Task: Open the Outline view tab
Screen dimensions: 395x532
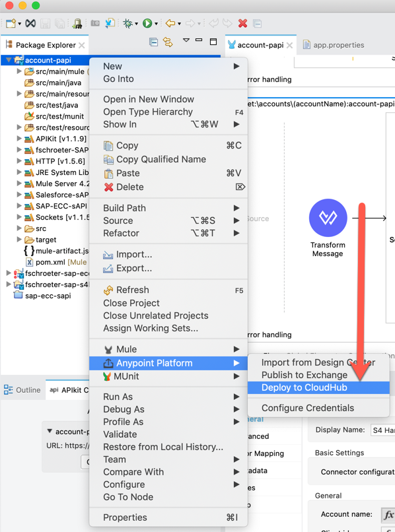Action: [22, 390]
